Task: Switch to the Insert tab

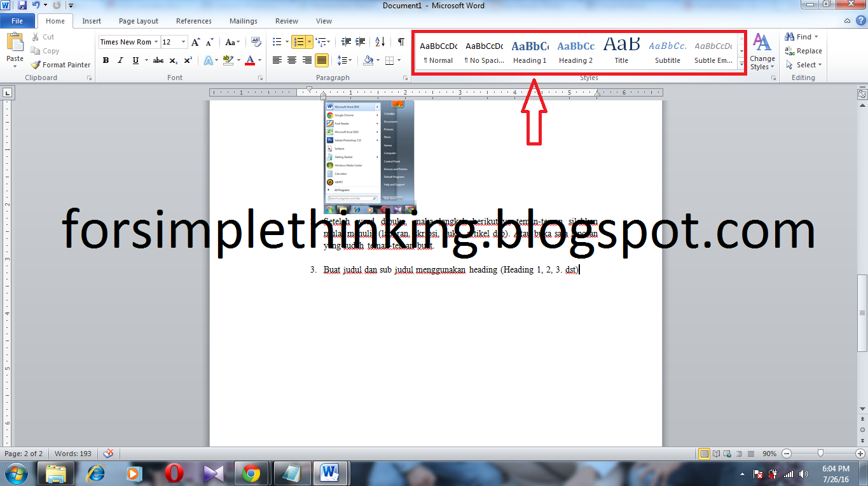Action: coord(91,20)
